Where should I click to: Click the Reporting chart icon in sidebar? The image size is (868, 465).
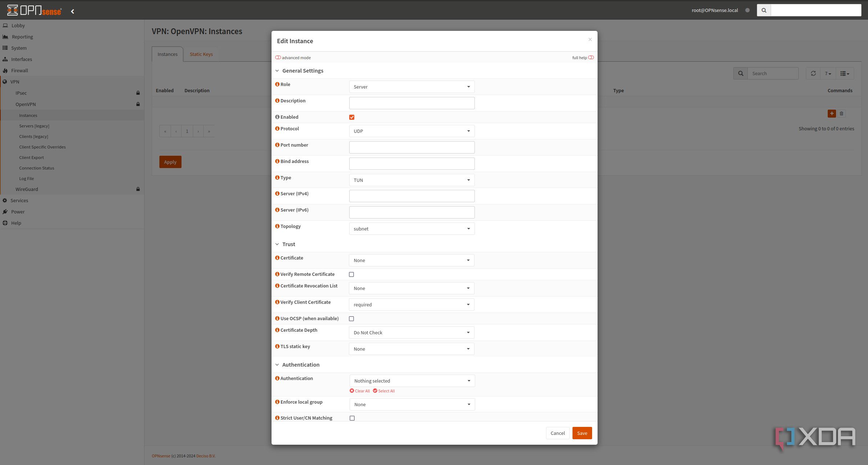click(x=5, y=37)
